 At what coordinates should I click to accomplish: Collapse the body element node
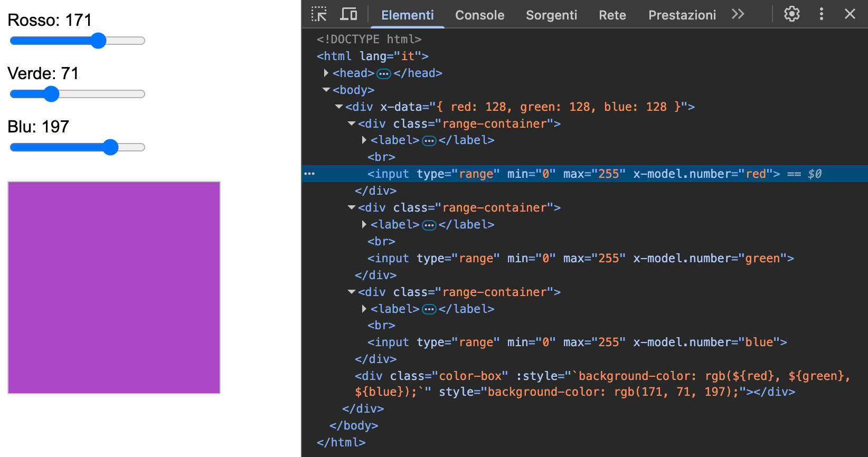[326, 90]
